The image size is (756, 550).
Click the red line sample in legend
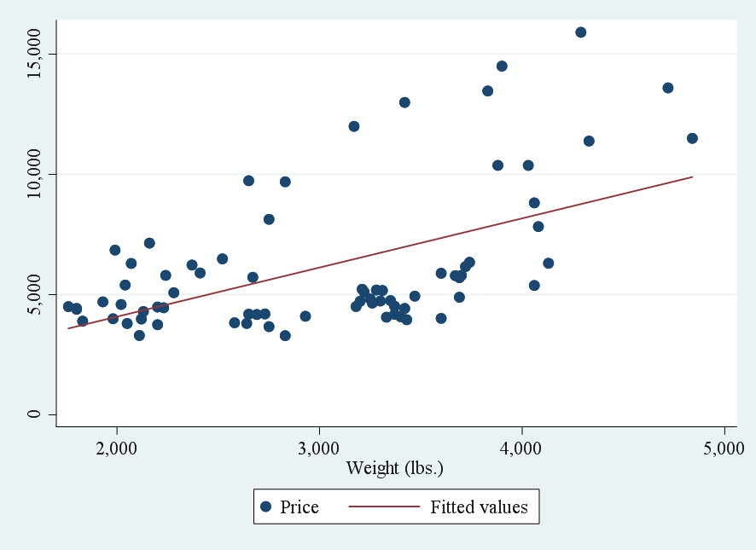click(384, 507)
